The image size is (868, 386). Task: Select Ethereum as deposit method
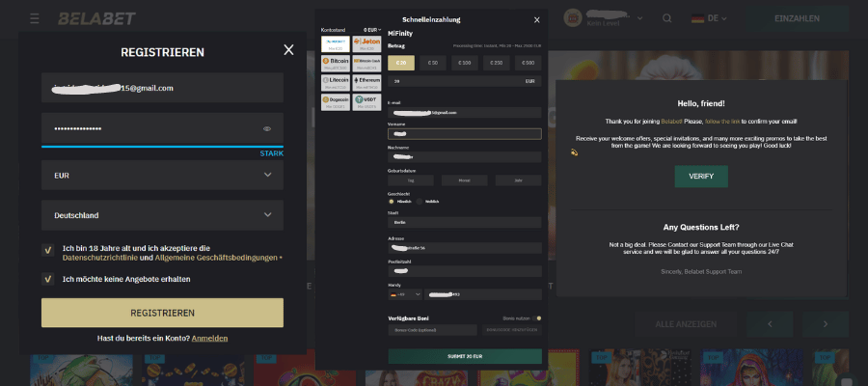pyautogui.click(x=366, y=82)
